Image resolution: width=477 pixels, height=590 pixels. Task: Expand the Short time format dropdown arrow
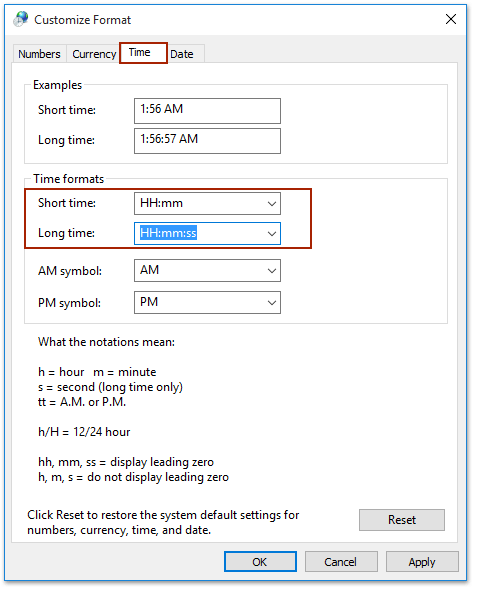[x=272, y=204]
